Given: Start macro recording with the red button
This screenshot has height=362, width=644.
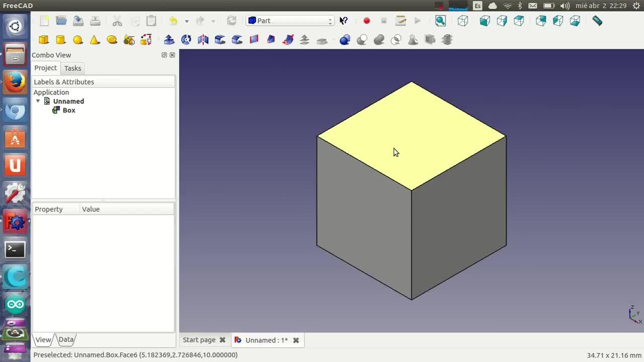Looking at the screenshot, I should [367, 21].
